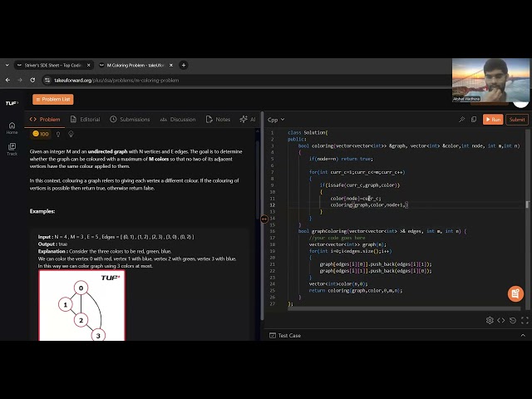Click the isSafe condition on line 9

(x=360, y=185)
